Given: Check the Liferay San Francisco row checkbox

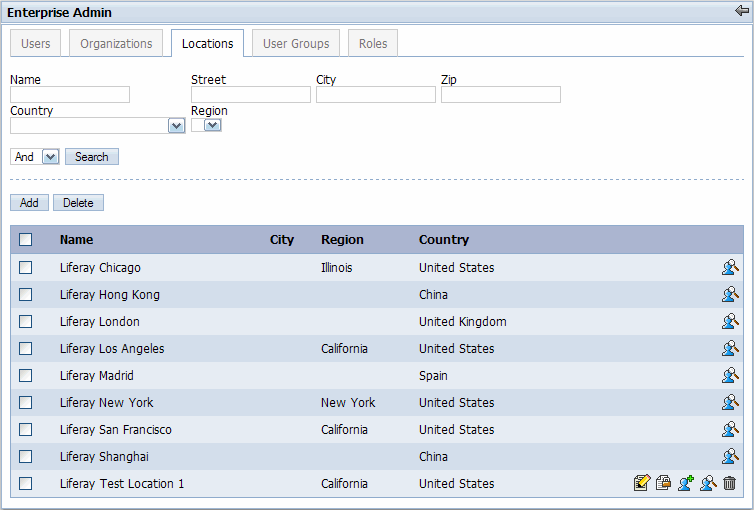Looking at the screenshot, I should [25, 429].
